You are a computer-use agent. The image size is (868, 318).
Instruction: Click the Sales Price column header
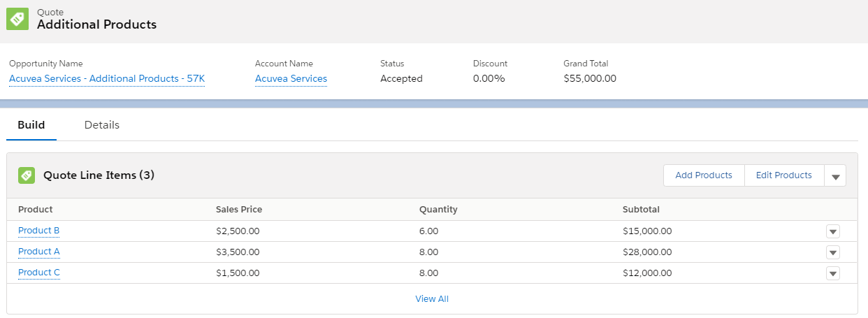(x=239, y=210)
